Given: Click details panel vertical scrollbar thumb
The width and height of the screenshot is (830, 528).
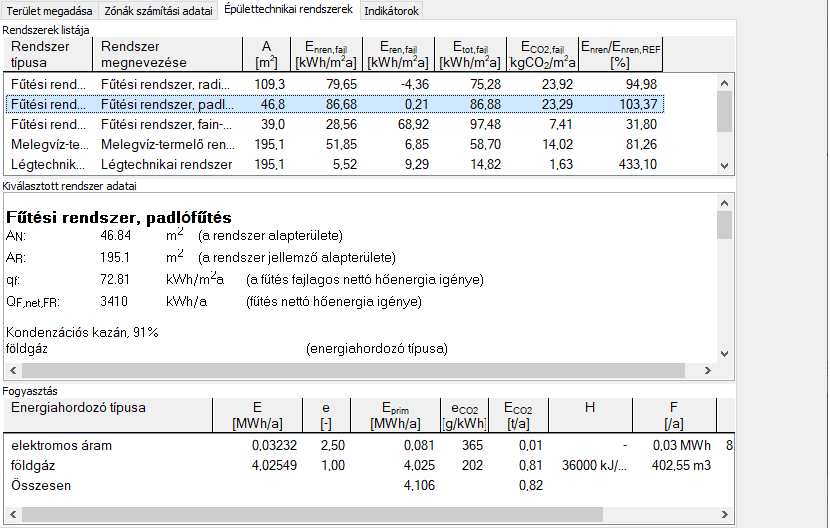Looking at the screenshot, I should pyautogui.click(x=725, y=225).
